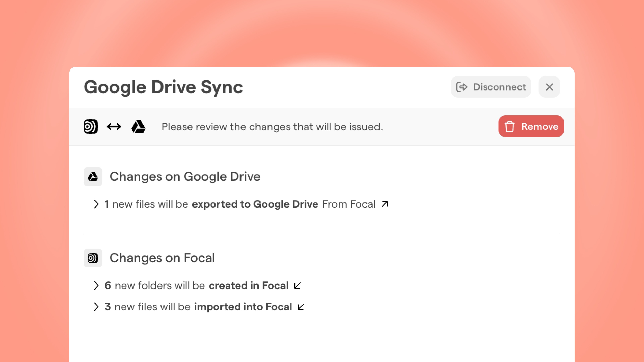644x362 pixels.
Task: Click the bidirectional sync arrow icon
Action: tap(114, 126)
